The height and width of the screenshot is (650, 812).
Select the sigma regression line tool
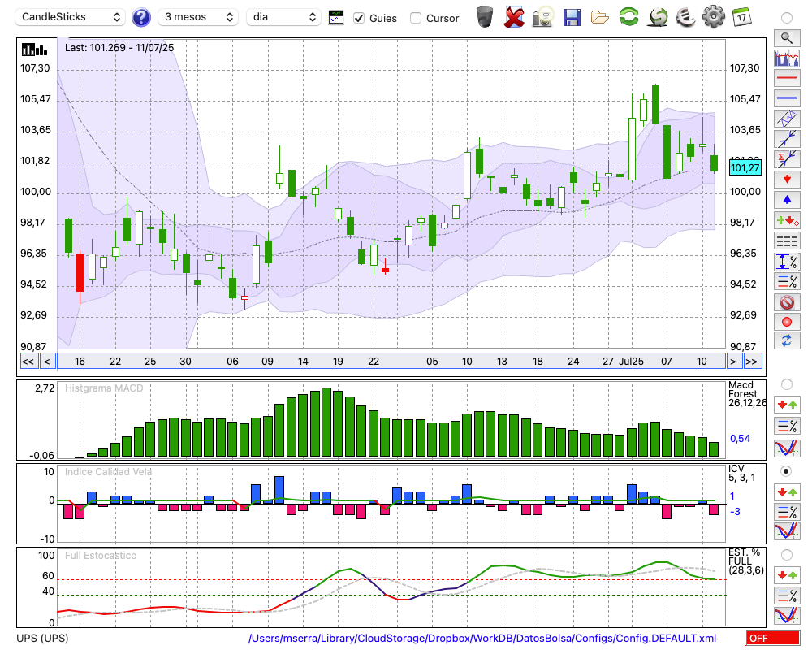point(787,159)
